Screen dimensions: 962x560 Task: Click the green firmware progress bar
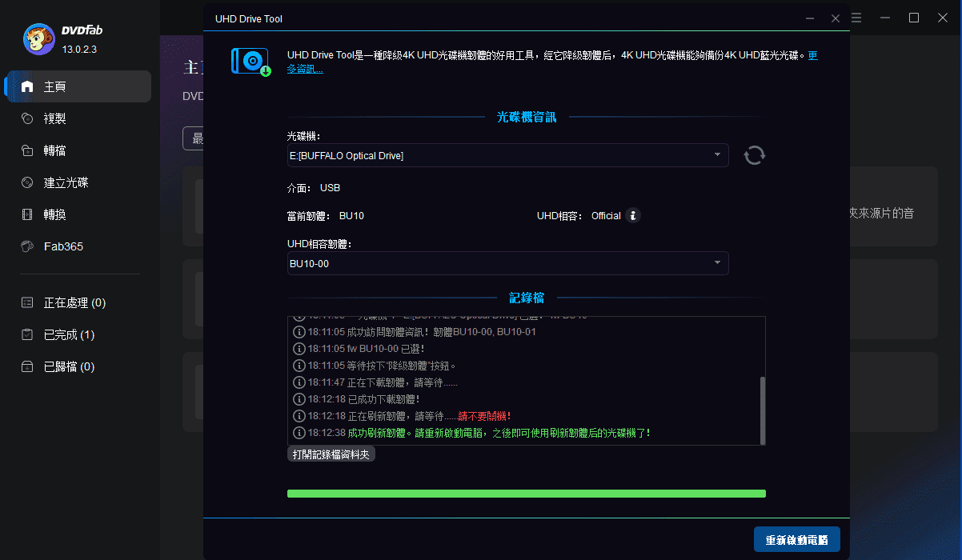tap(526, 494)
